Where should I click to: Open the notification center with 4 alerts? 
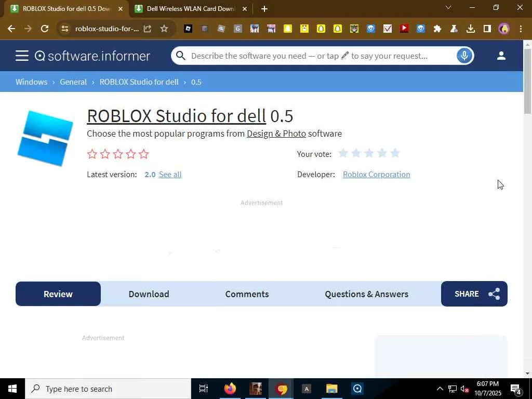click(516, 389)
